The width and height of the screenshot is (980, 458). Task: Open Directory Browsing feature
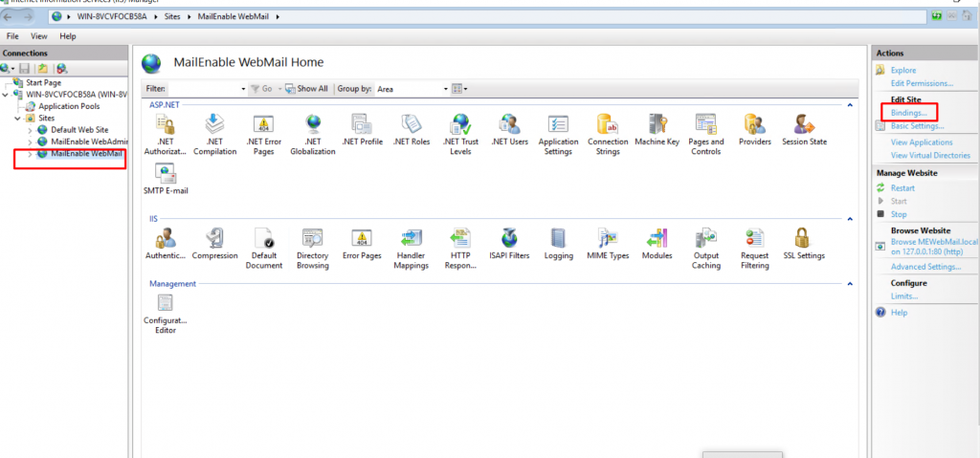pos(313,248)
